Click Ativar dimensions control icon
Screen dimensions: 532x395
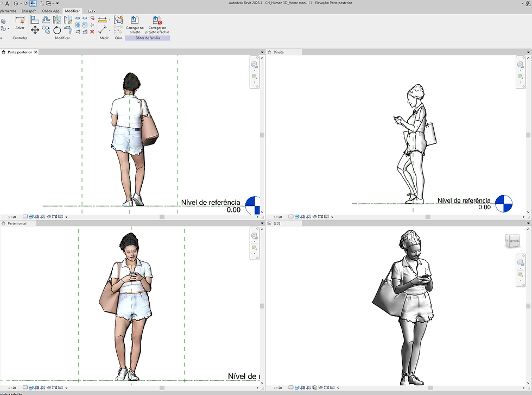[x=20, y=22]
